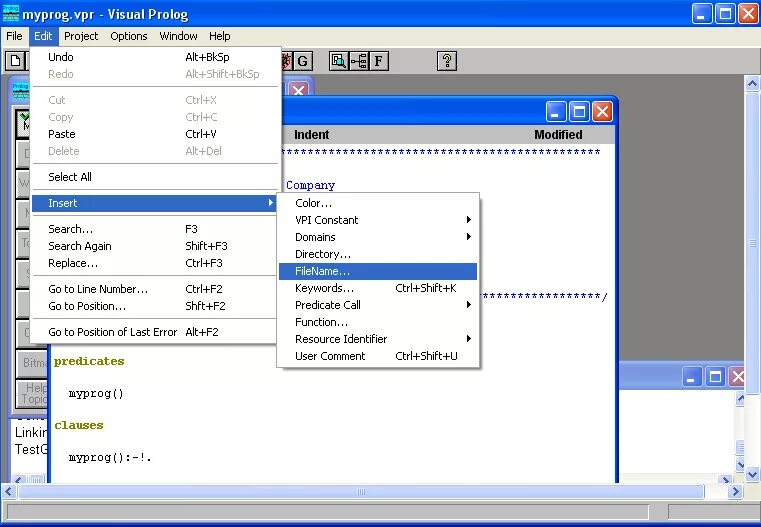Select Directory... in Insert submenu
This screenshot has width=761, height=527.
(x=378, y=254)
